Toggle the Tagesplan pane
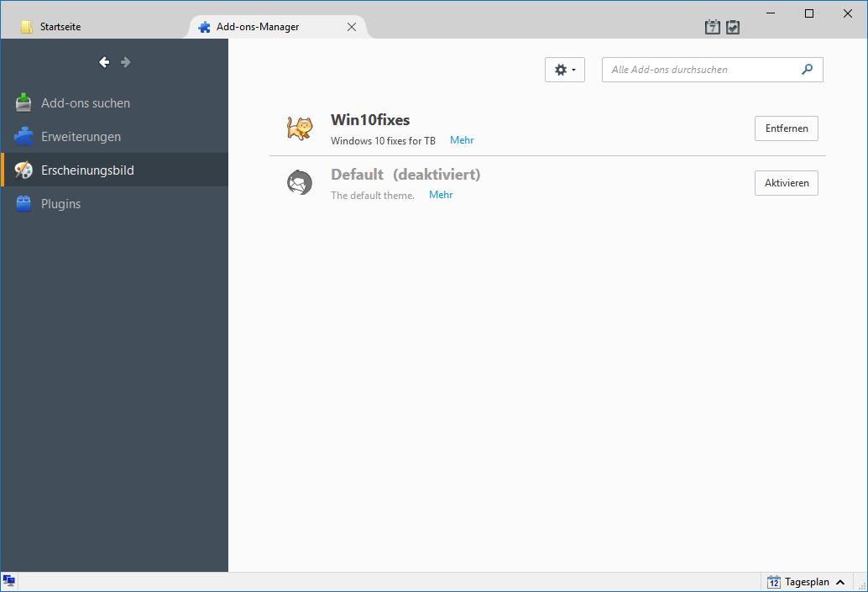868x592 pixels. (x=807, y=581)
